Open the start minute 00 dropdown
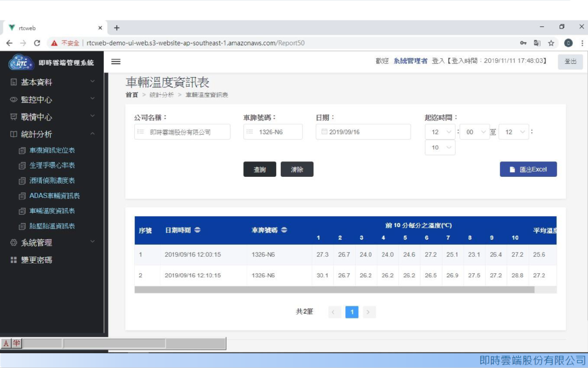 click(475, 132)
